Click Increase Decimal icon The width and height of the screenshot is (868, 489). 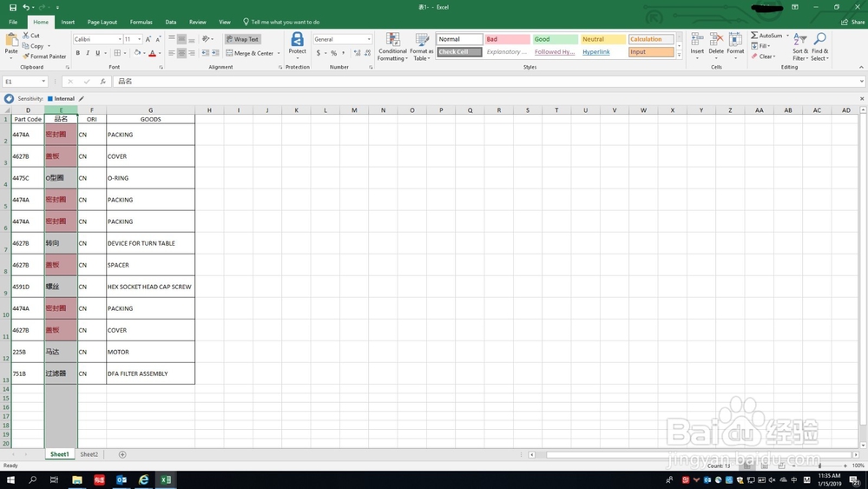357,53
